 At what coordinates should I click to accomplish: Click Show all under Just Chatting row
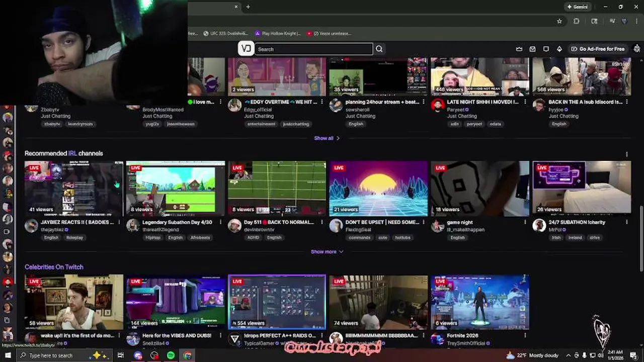click(327, 138)
